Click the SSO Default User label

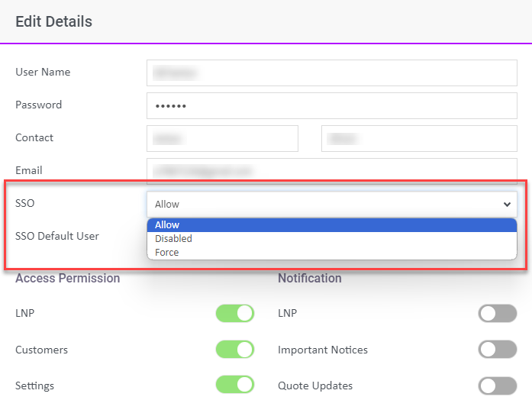pos(57,236)
